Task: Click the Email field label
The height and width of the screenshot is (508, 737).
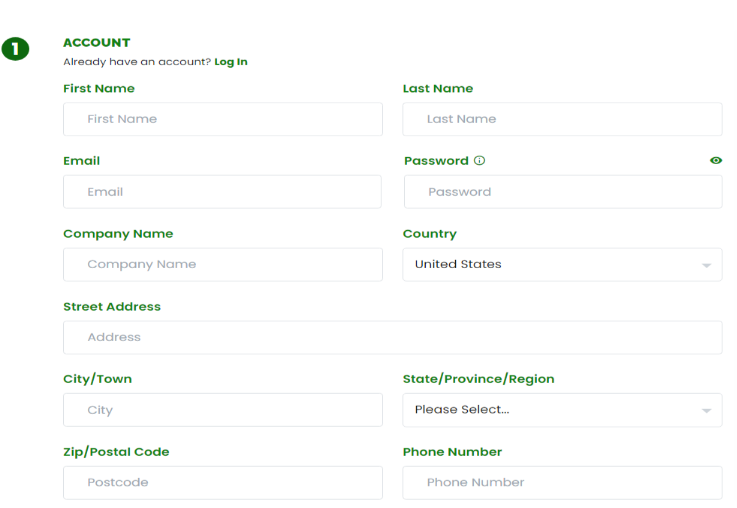Action: point(82,161)
